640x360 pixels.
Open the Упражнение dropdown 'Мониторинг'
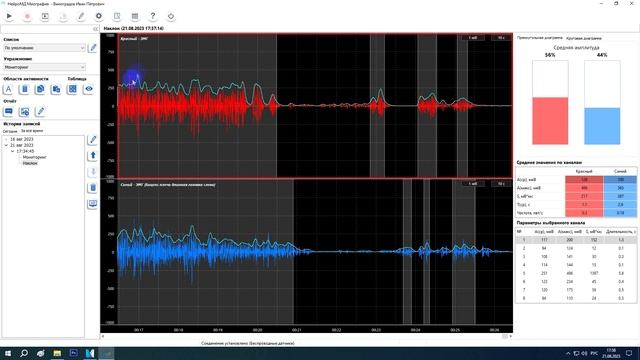[x=44, y=67]
